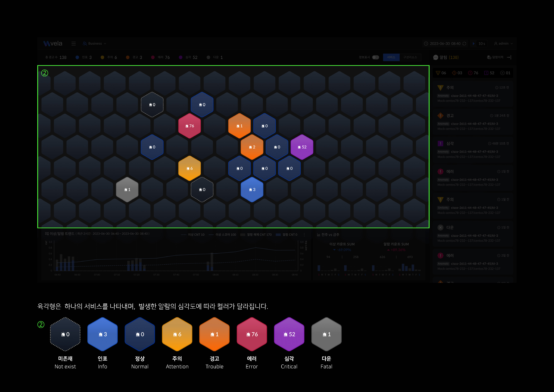The image size is (554, 392).
Task: Switch to the 서비스 tab
Action: pyautogui.click(x=391, y=57)
